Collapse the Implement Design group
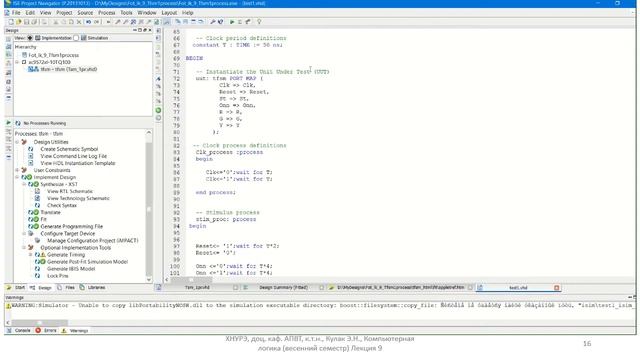Viewport: 640px width, 360px height. (x=17, y=177)
